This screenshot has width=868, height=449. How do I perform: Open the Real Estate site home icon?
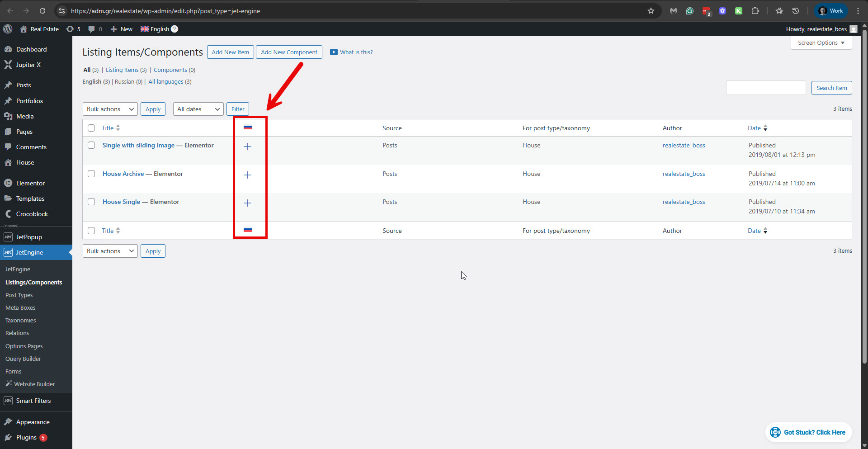pos(24,29)
